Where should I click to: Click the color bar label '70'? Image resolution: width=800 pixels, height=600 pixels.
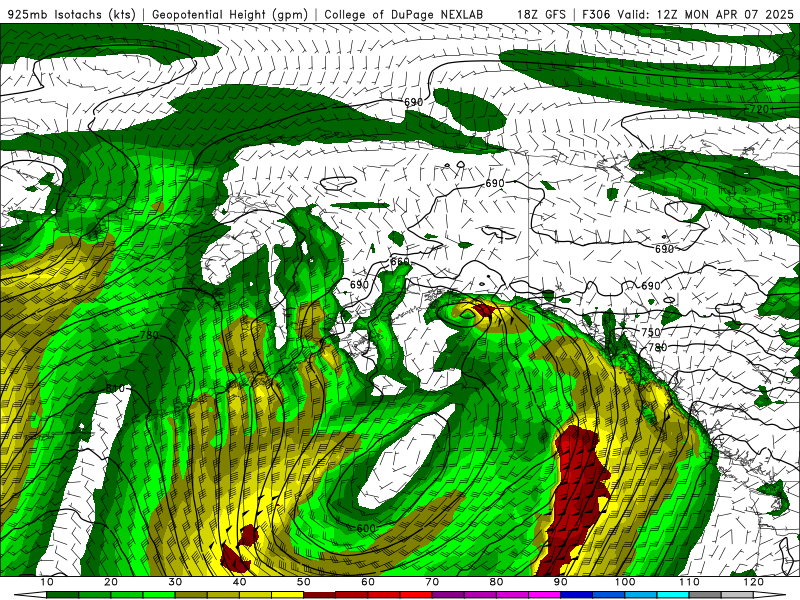432,582
